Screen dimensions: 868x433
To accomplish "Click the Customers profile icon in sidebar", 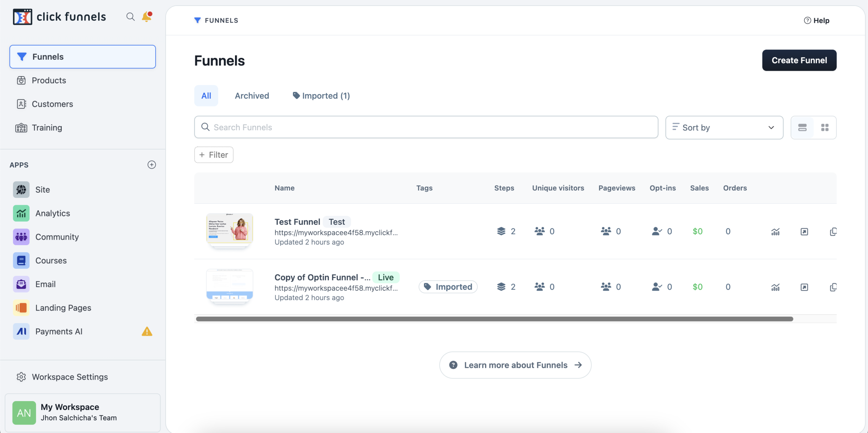I will click(20, 104).
